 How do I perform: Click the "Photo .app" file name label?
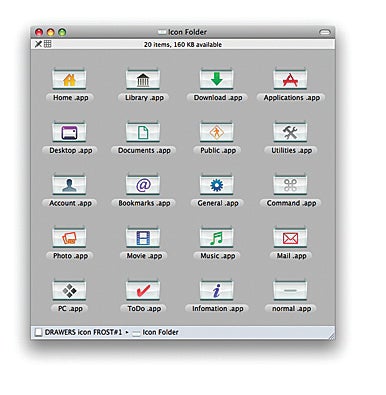tap(70, 256)
